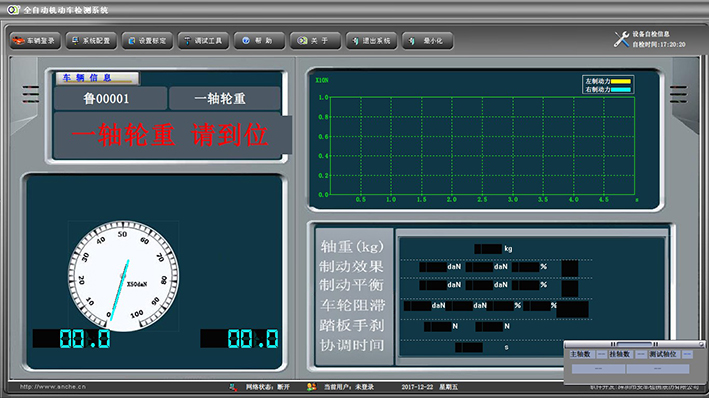
Task: Open 系统配置 system configuration
Action: pyautogui.click(x=91, y=41)
